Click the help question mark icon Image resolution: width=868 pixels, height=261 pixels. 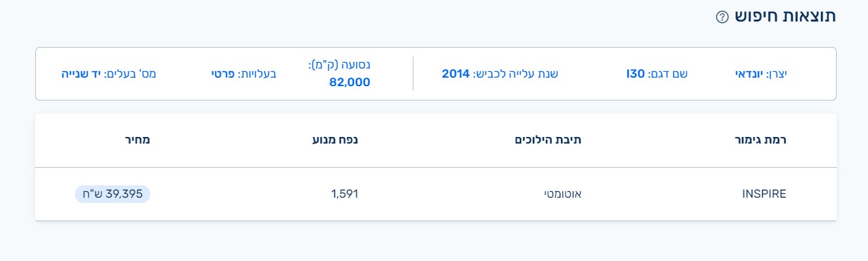click(x=722, y=18)
